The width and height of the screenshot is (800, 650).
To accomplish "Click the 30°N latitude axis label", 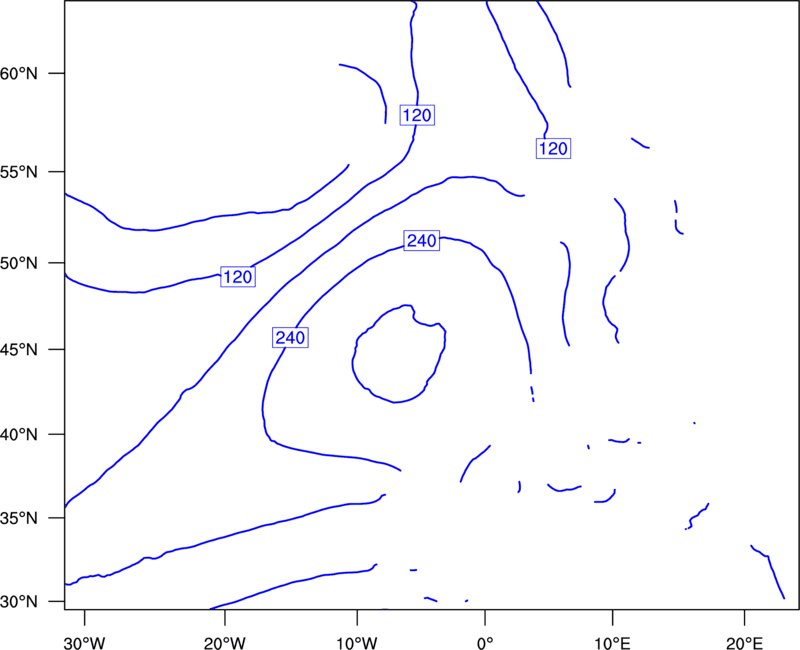I will (19, 602).
